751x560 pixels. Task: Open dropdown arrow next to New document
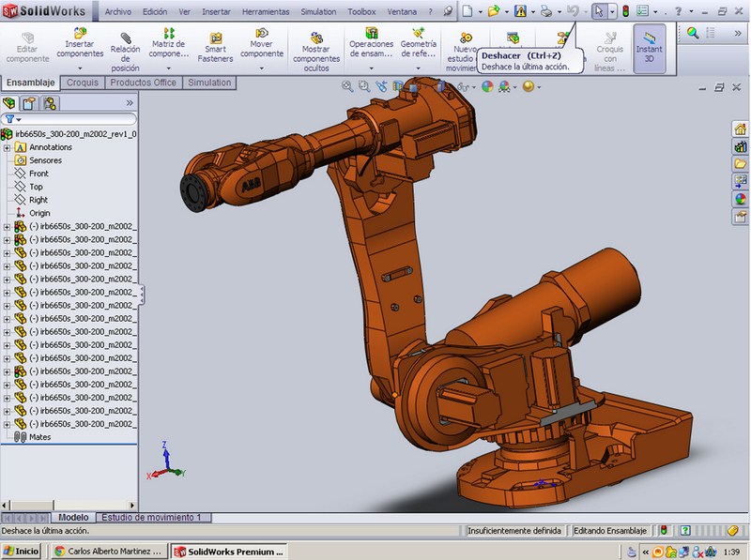(x=481, y=11)
